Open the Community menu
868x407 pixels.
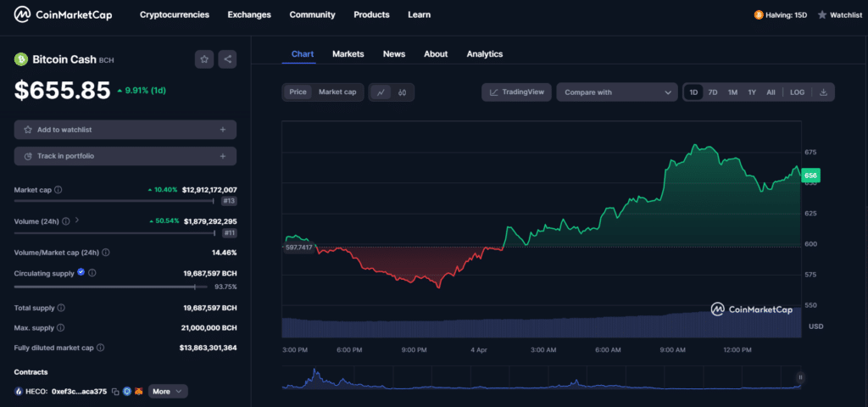click(312, 15)
